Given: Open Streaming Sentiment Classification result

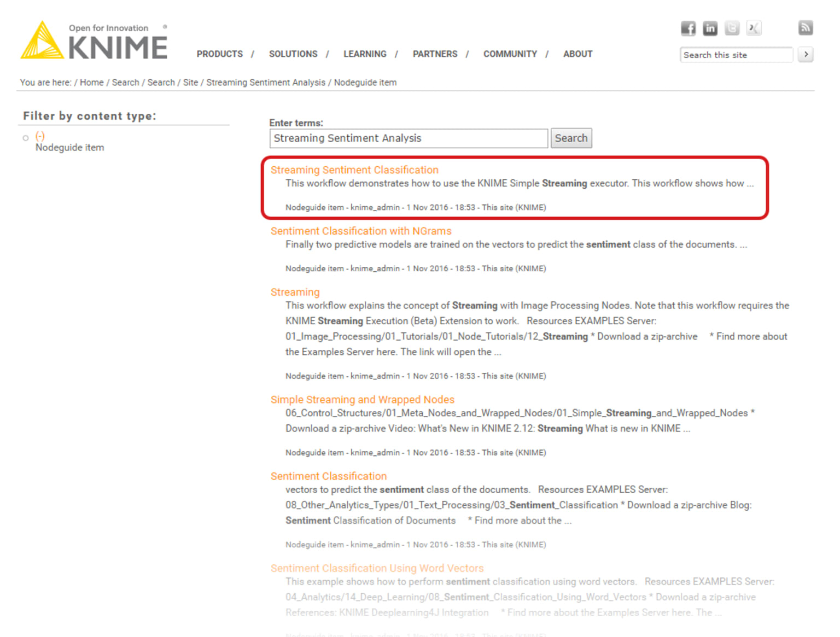Looking at the screenshot, I should point(354,170).
